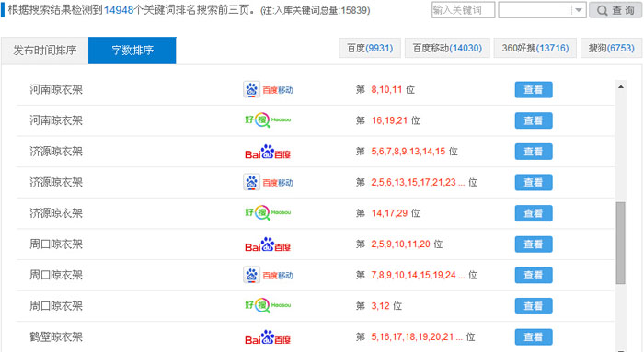Click the 查询 search button
Viewport: 644px width, 352px height.
(615, 10)
